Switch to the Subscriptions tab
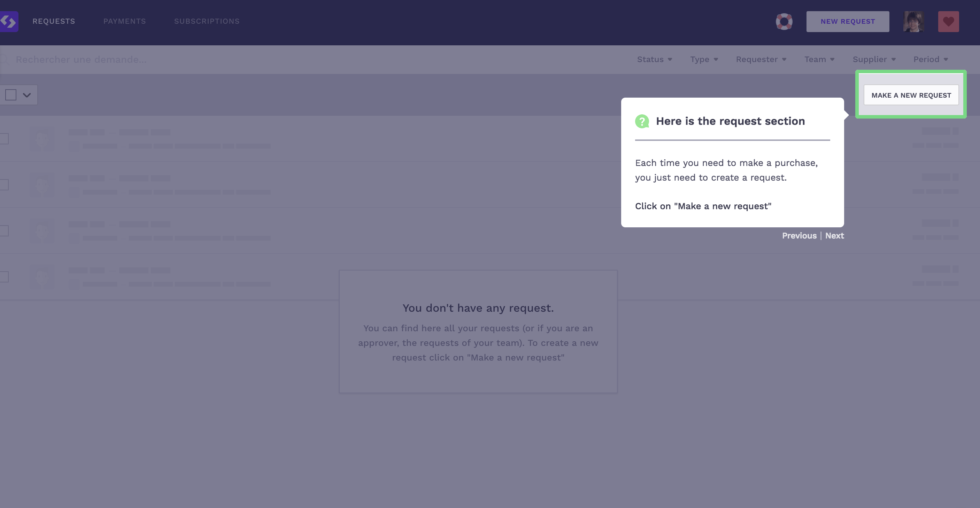The width and height of the screenshot is (980, 508). click(207, 21)
